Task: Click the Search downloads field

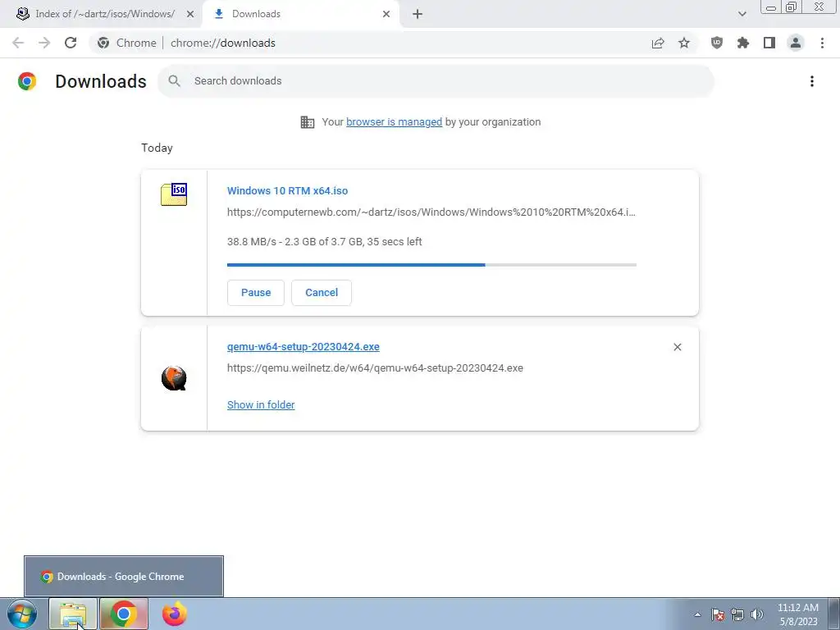Action: [x=436, y=81]
